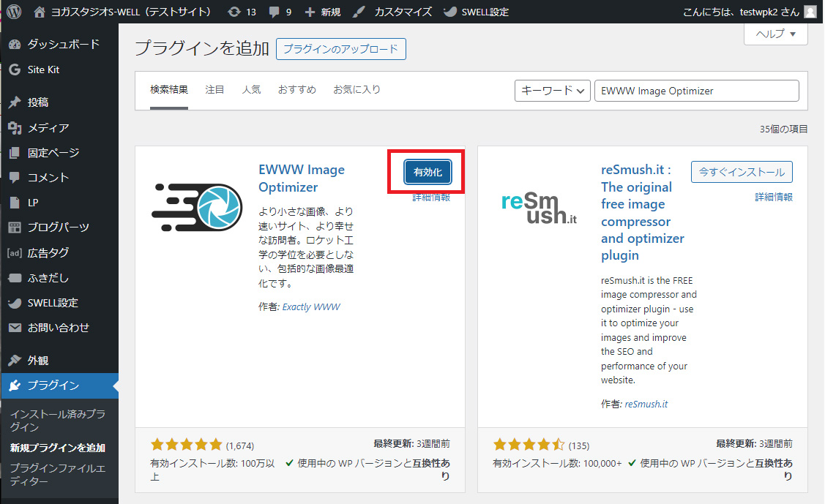Open the comments bubble icon showing 9
Image resolution: width=825 pixels, height=504 pixels.
pyautogui.click(x=274, y=12)
